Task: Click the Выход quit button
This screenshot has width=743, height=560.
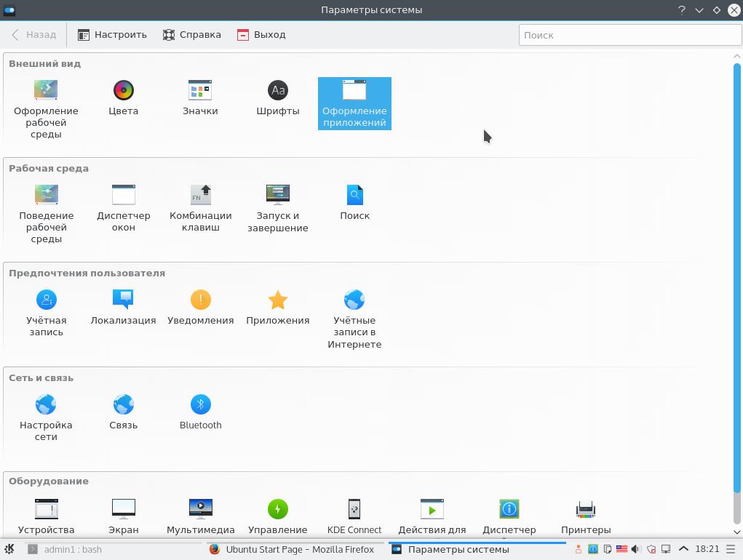Action: coord(261,34)
